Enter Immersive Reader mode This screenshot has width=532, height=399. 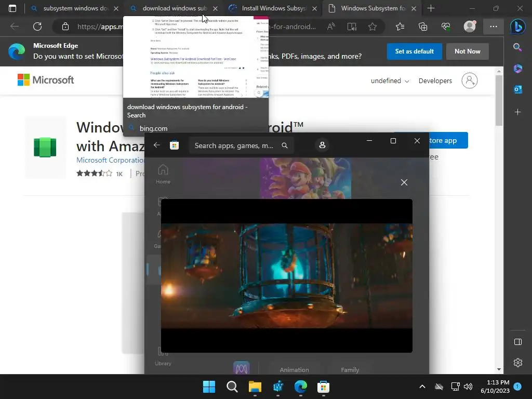coord(352,26)
